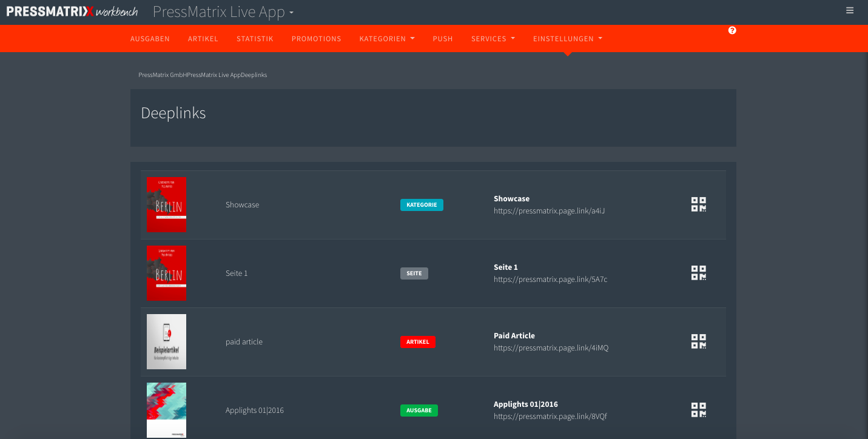Viewport: 868px width, 439px height.
Task: Go to the Artikel tab
Action: point(203,38)
